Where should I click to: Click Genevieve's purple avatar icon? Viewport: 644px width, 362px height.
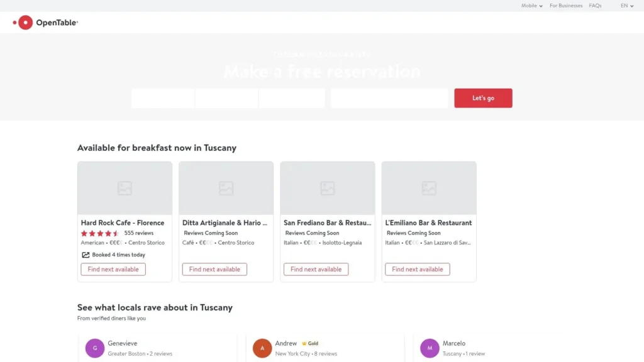tap(94, 348)
